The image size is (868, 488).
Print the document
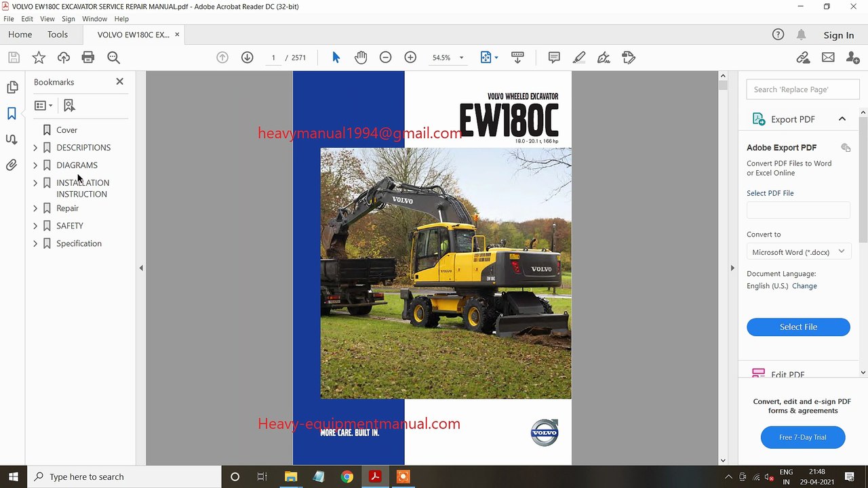[88, 58]
